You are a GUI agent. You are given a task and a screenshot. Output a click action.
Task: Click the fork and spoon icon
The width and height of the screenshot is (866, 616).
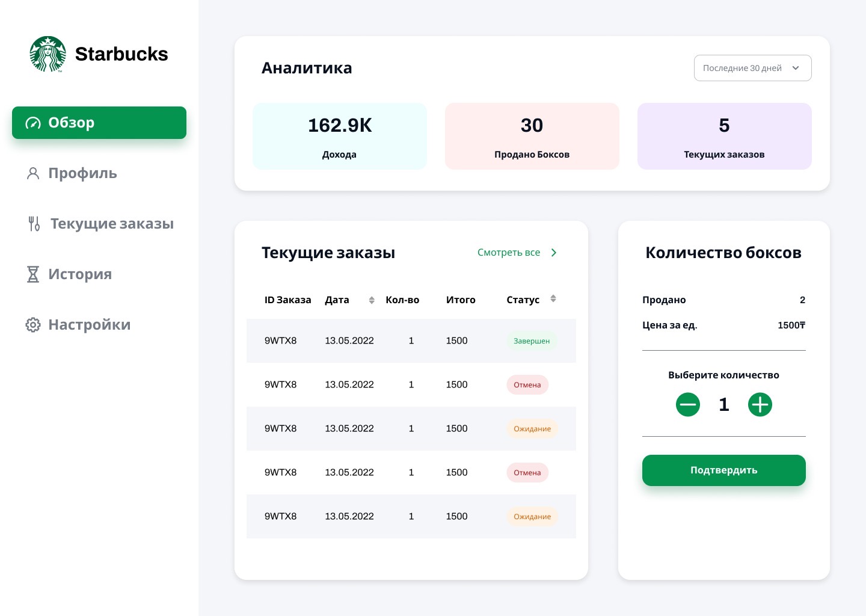pos(34,224)
